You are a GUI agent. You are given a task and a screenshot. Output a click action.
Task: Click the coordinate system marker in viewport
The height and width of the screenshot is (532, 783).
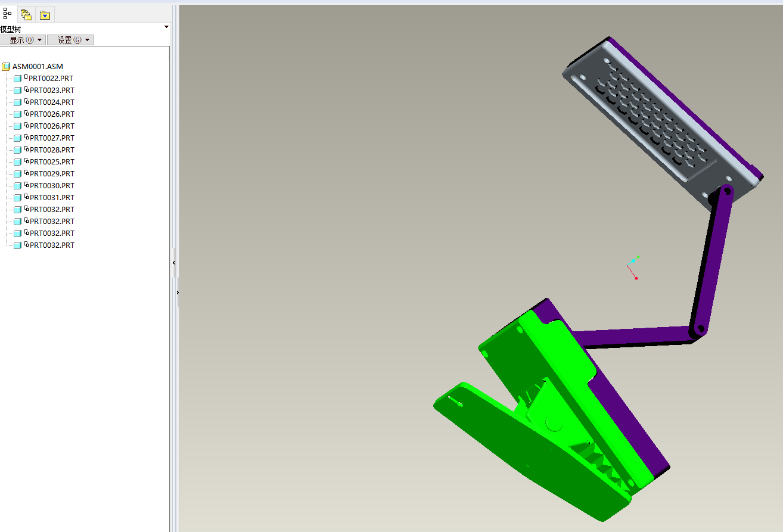(x=633, y=267)
